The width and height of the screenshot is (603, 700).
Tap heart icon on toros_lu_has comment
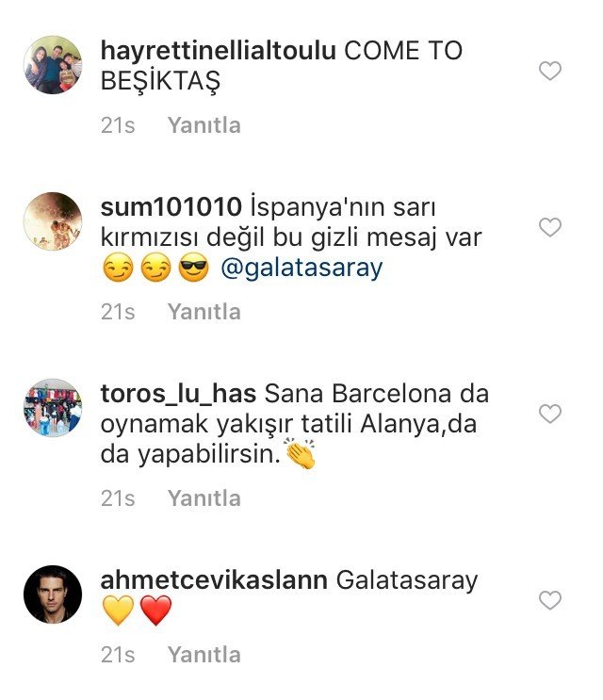550,414
